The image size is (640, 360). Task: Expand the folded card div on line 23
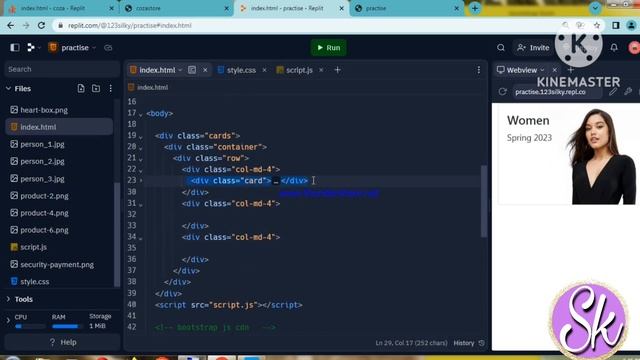(x=141, y=180)
